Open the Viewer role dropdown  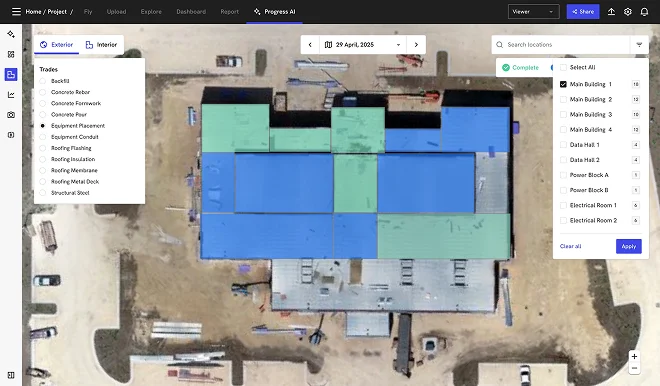coord(533,12)
